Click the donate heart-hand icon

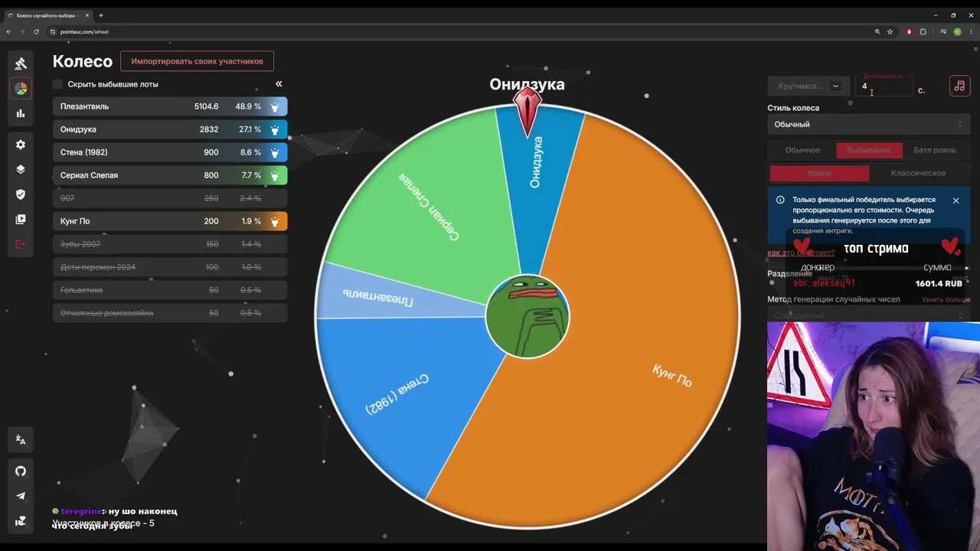(21, 521)
